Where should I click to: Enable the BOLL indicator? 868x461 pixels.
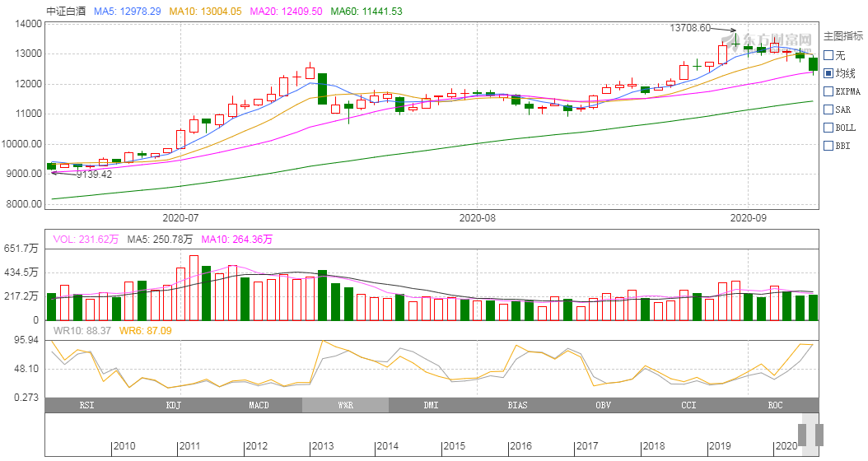coord(828,128)
